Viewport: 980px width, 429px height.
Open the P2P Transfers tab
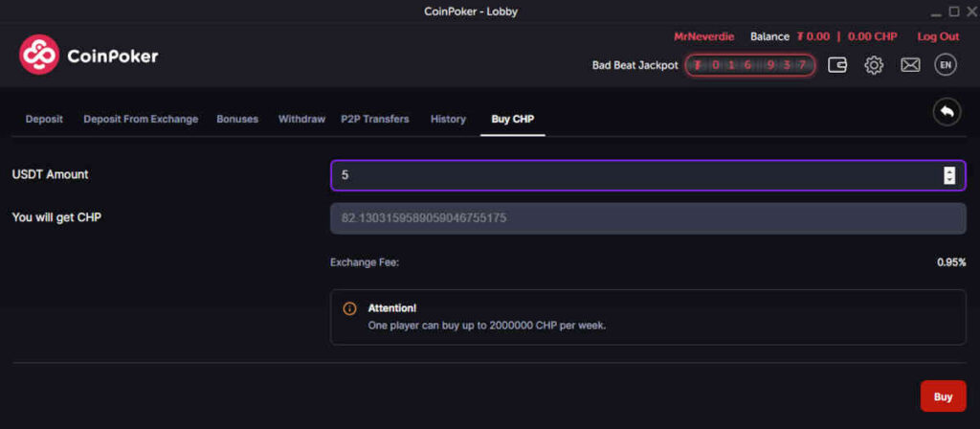pyautogui.click(x=375, y=119)
